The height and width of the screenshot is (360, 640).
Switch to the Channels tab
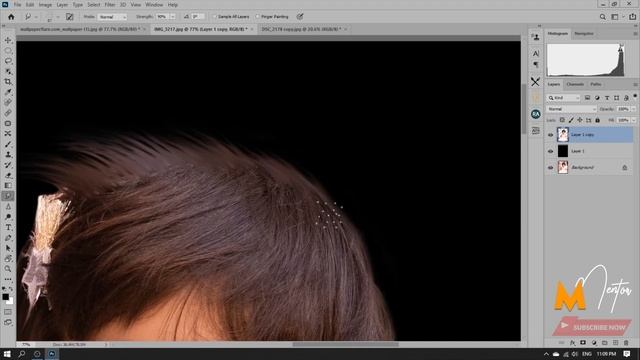click(575, 84)
